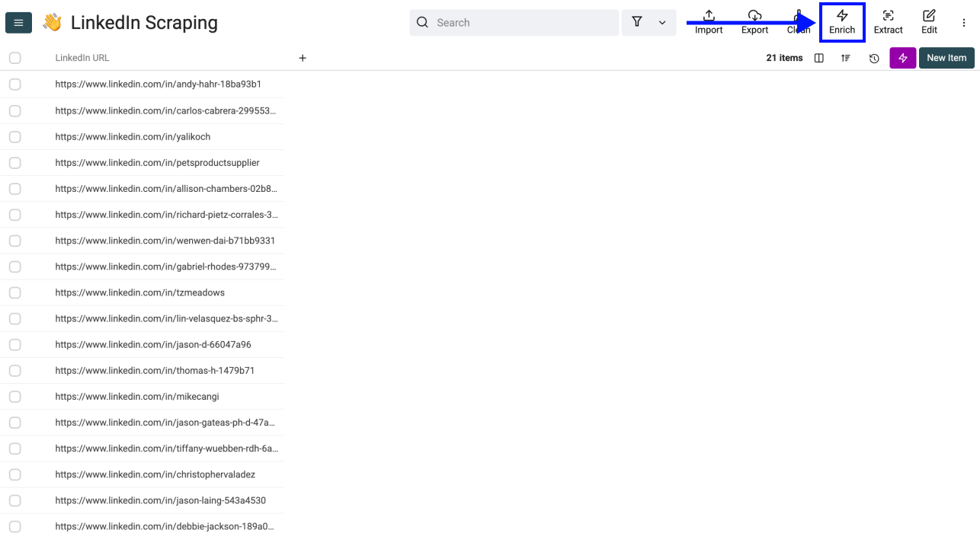Click the Edit toolbar icon
Image resolution: width=980 pixels, height=533 pixels.
tap(929, 22)
